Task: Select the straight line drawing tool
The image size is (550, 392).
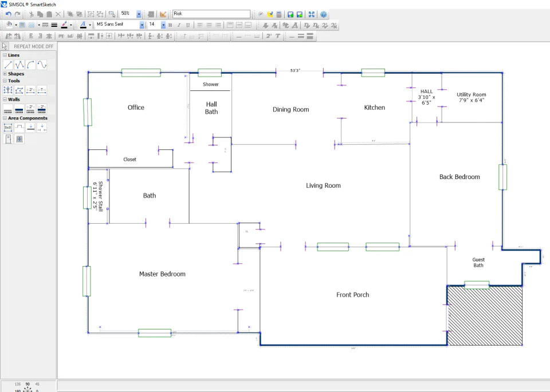Action: 8,65
